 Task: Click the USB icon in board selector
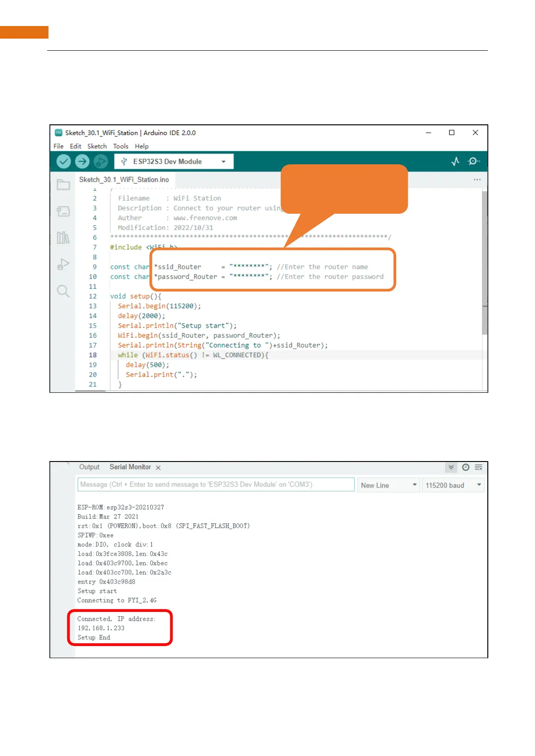pyautogui.click(x=124, y=162)
